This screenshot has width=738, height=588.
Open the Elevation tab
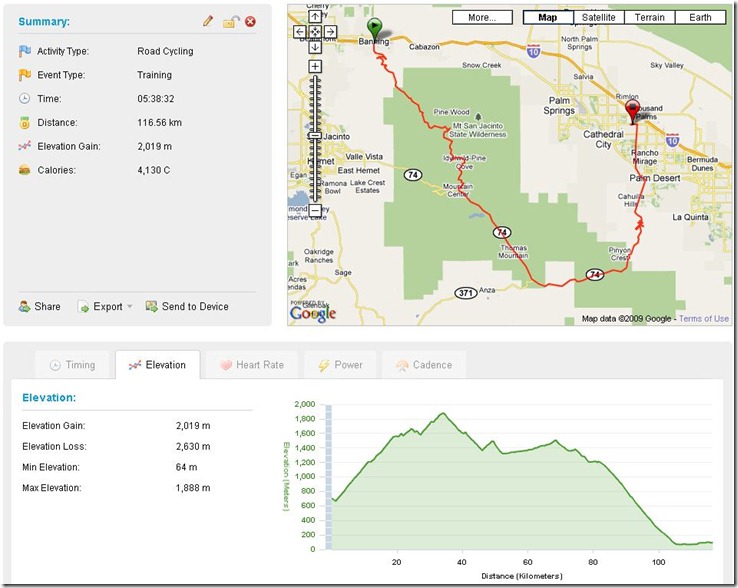(158, 365)
